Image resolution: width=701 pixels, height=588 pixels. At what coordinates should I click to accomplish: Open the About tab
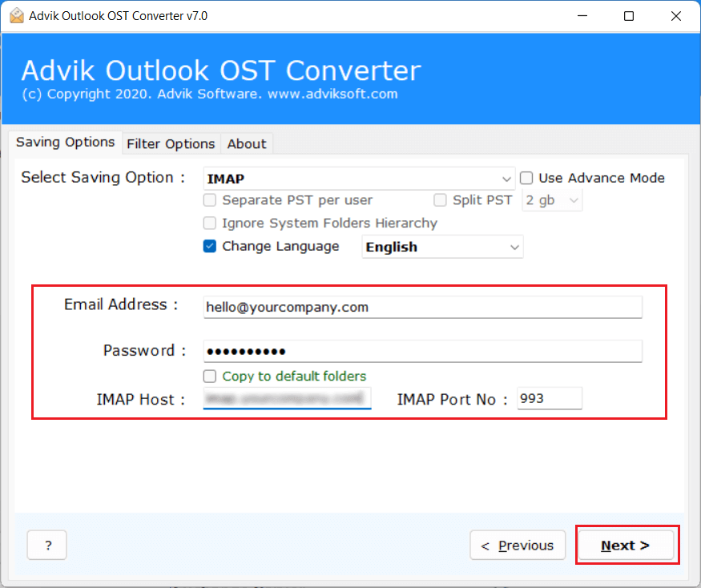(x=246, y=143)
